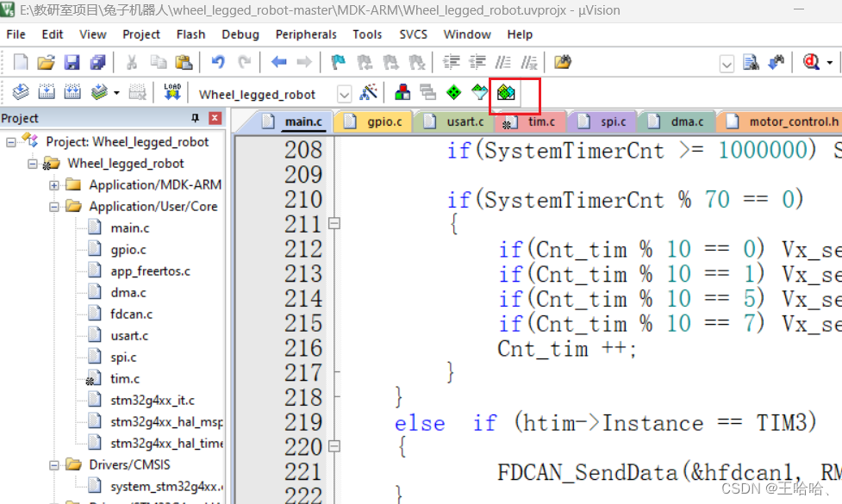Screen dimensions: 842x504
Task: Open Find in Files via the folder search icon
Action: [562, 62]
